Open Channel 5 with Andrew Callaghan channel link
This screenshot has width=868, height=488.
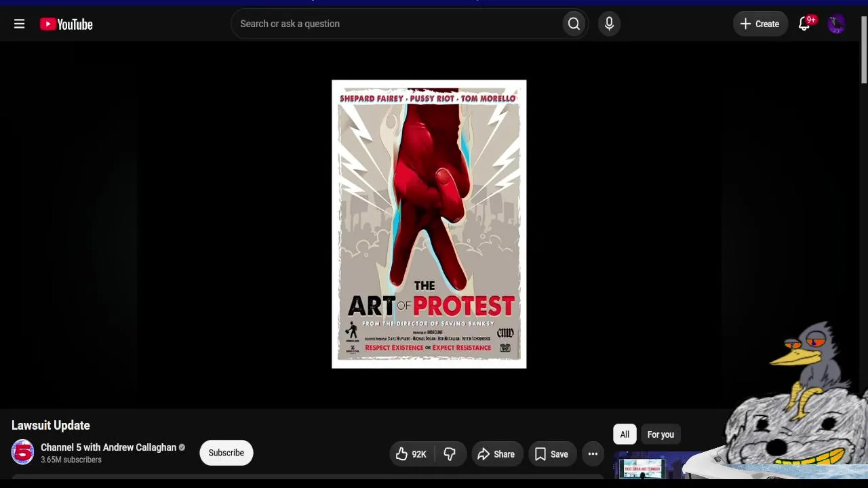tap(108, 447)
